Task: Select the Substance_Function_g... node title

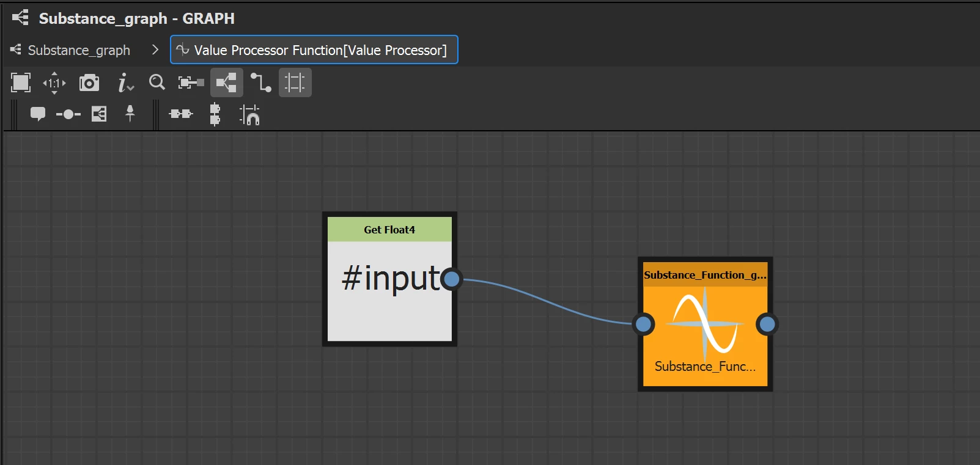Action: tap(705, 275)
